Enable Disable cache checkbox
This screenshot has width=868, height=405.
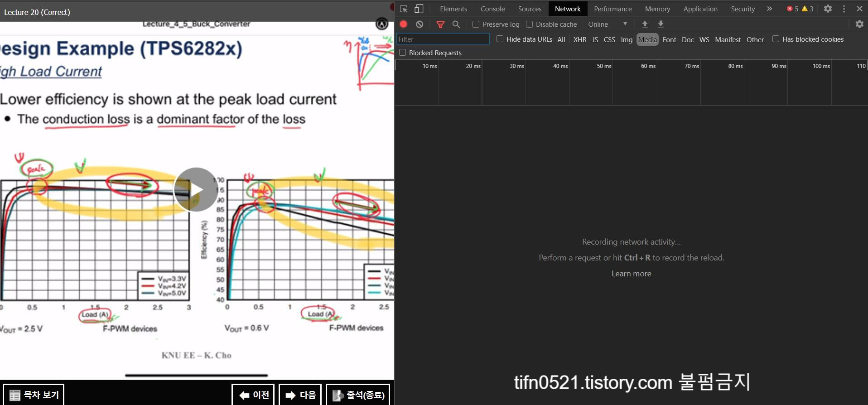[x=529, y=24]
